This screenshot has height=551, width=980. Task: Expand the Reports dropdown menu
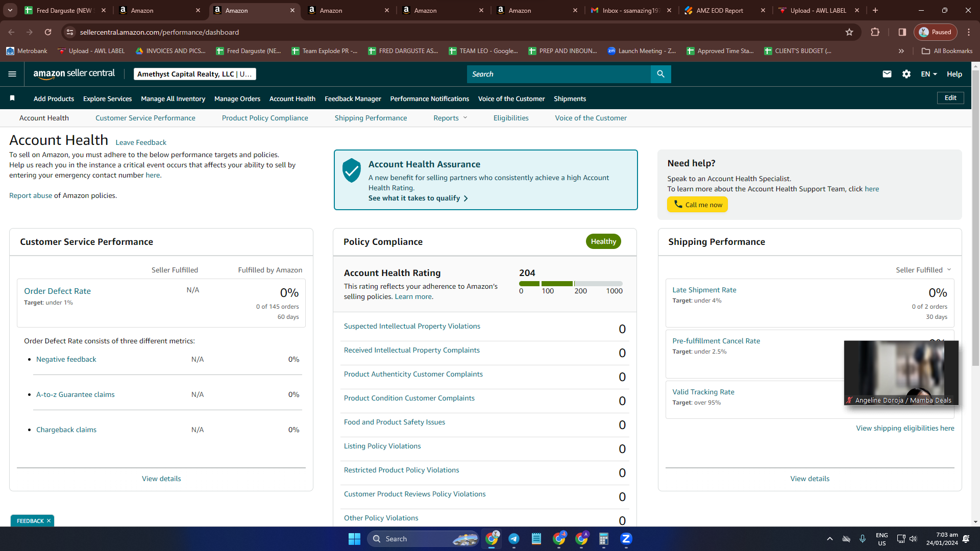click(450, 118)
